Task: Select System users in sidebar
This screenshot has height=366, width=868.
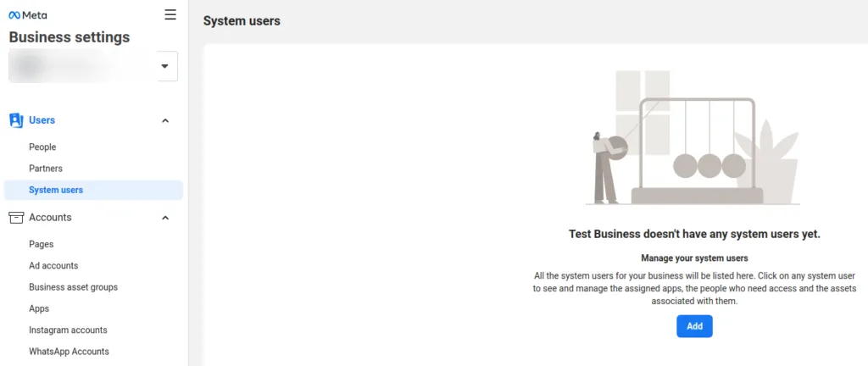Action: [x=93, y=190]
